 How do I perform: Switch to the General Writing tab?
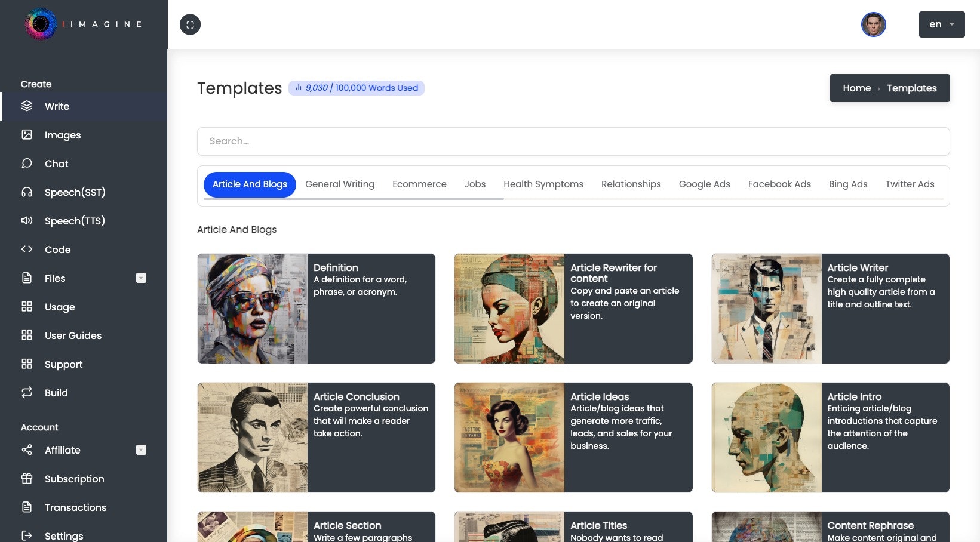click(340, 184)
